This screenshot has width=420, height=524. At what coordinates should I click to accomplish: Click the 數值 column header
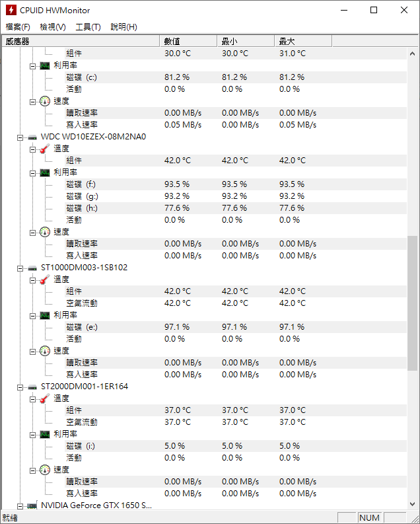188,42
